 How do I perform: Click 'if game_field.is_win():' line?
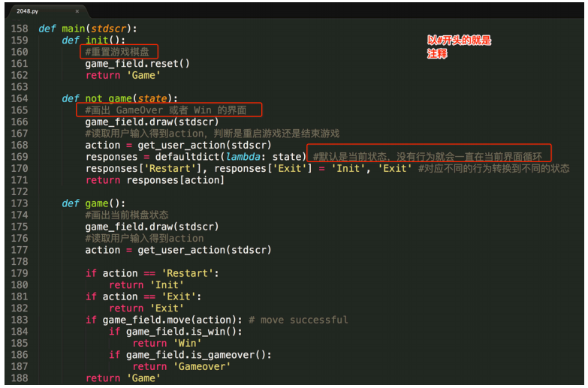click(176, 332)
